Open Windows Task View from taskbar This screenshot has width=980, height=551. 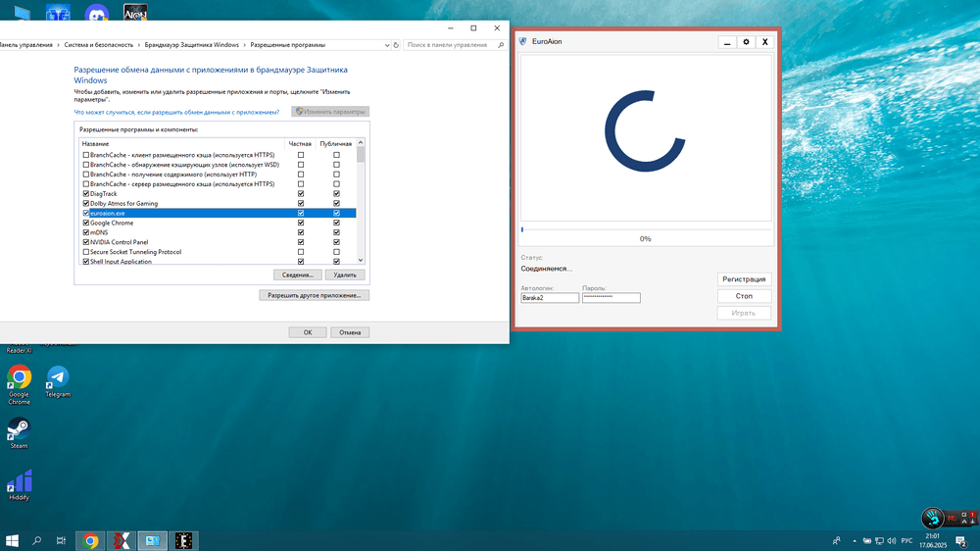[x=61, y=540]
